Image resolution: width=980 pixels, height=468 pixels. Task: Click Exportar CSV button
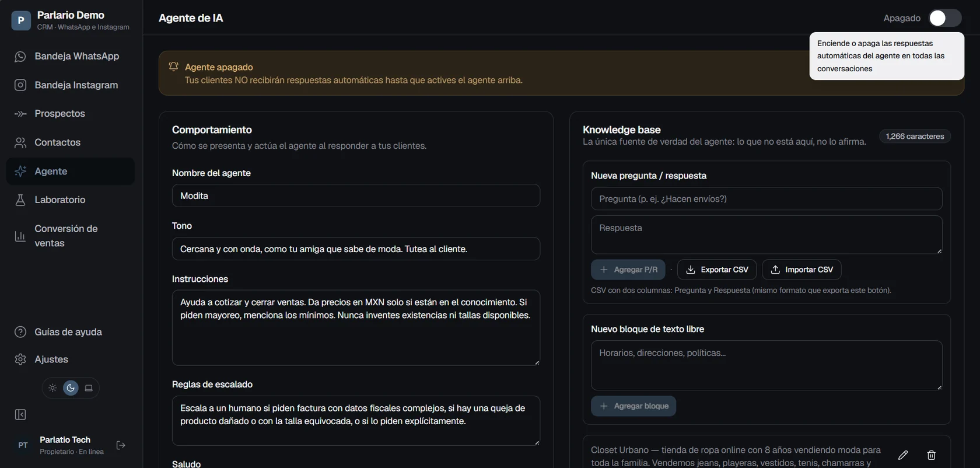pyautogui.click(x=717, y=270)
